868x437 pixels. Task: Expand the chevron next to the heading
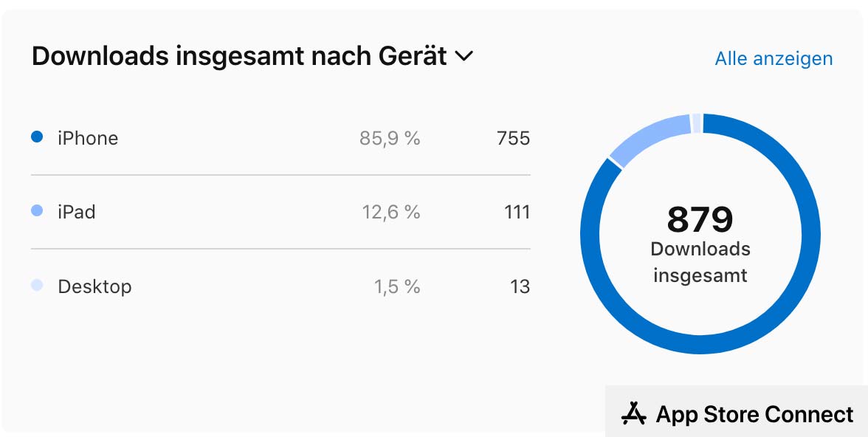tap(464, 56)
